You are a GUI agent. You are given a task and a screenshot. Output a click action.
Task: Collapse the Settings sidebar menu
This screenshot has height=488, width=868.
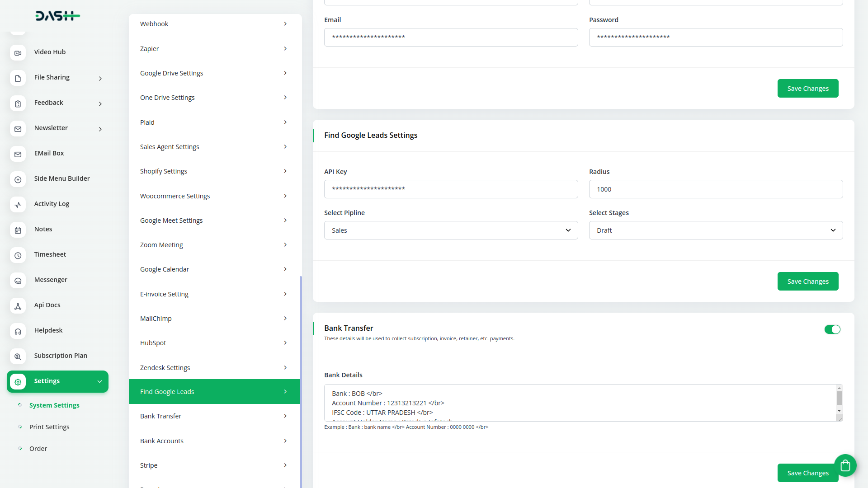click(99, 381)
